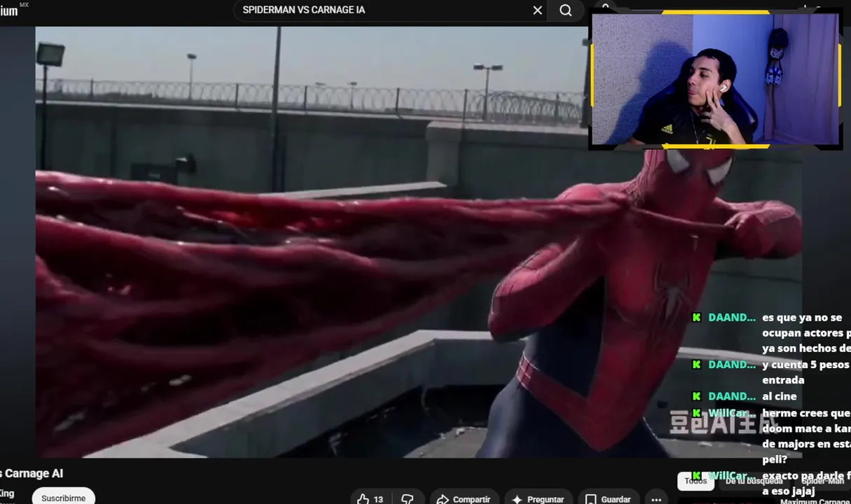Clear the search box text with X
This screenshot has height=504, width=851.
(x=537, y=10)
